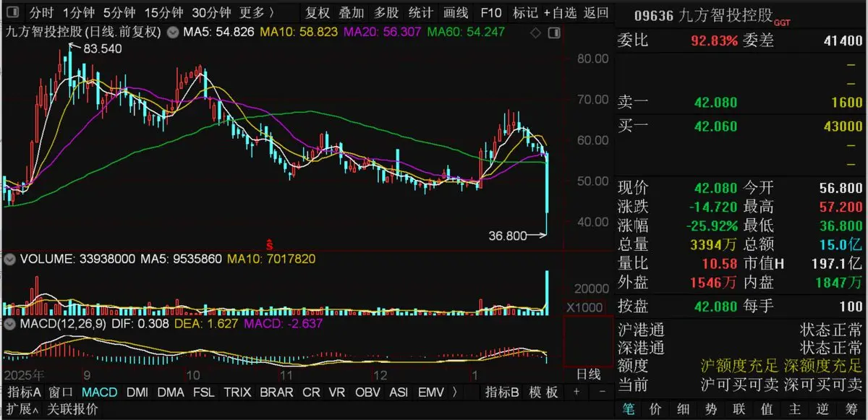Viewport: 868px width, 420px height.
Task: Select VR indicator tab
Action: 337,392
